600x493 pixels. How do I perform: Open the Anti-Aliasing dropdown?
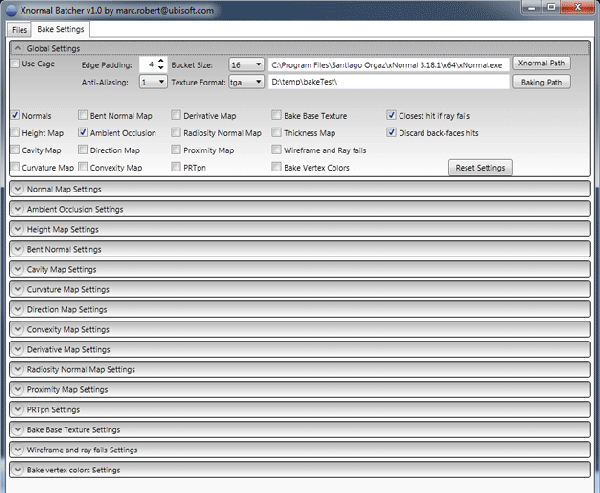153,82
